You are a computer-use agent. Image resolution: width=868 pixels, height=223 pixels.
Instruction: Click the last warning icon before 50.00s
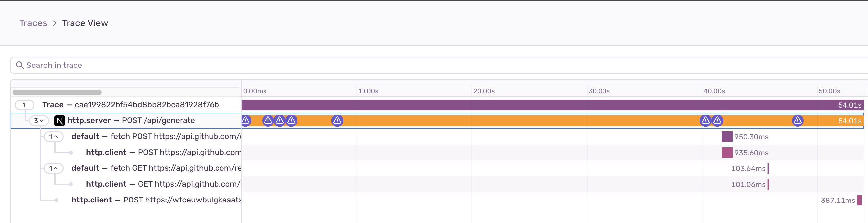(x=797, y=120)
